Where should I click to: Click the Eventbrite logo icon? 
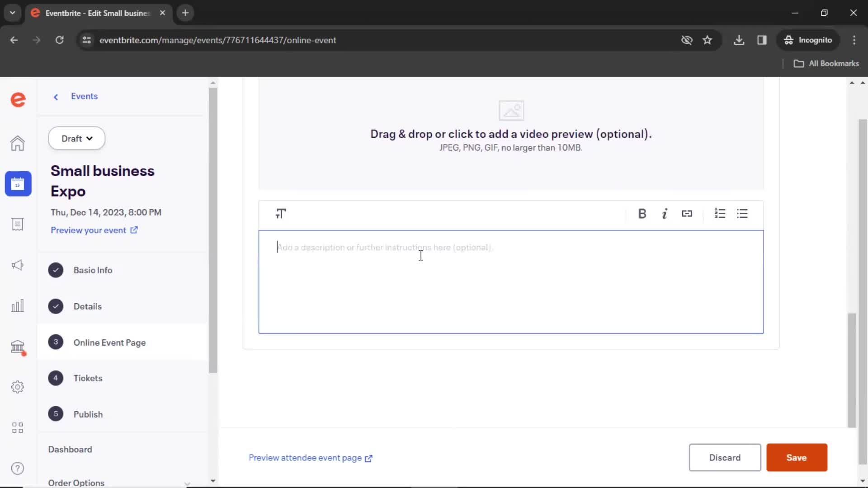coord(18,99)
